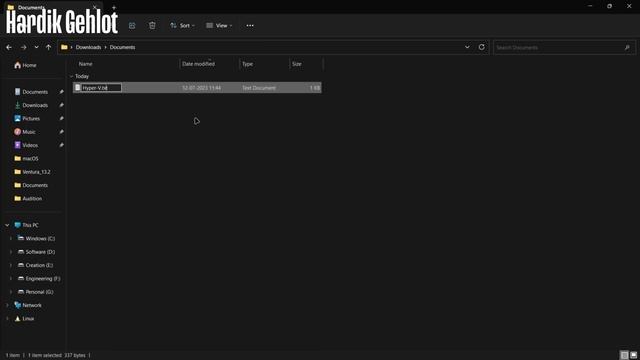
Task: Click pin icon beside Music
Action: [x=61, y=132]
